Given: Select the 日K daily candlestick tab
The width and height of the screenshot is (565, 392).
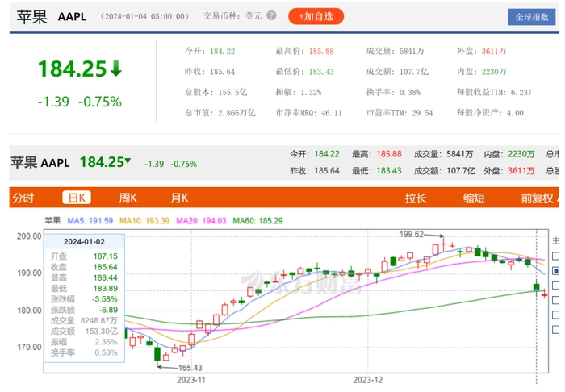Looking at the screenshot, I should [x=78, y=198].
